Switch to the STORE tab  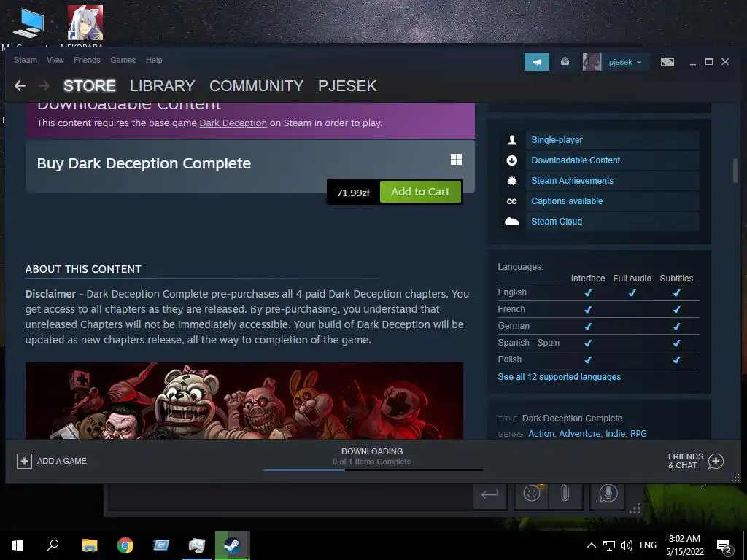click(x=90, y=86)
